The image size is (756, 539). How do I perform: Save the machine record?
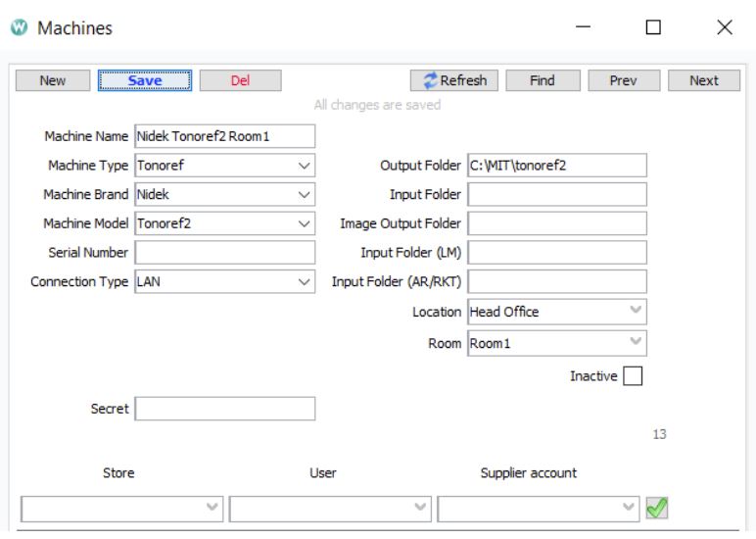145,80
